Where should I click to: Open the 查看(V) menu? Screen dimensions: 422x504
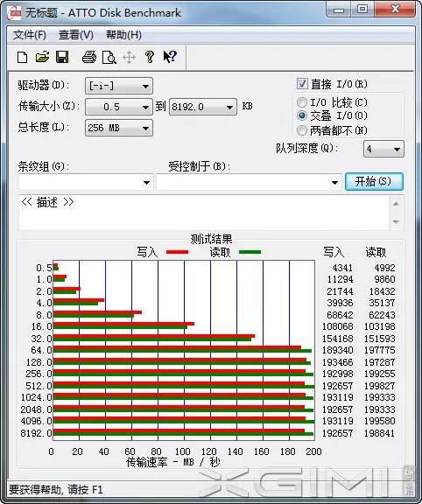pos(76,35)
